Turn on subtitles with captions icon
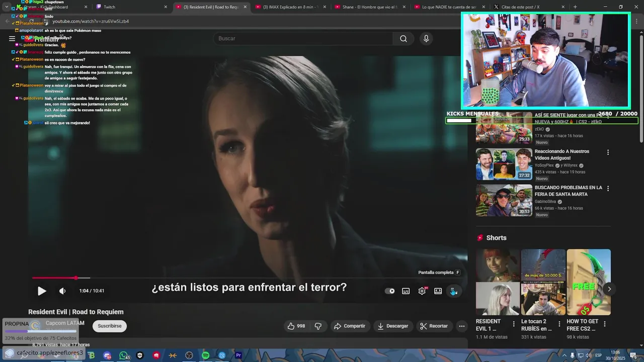Viewport: 644px width, 362px height. pos(406,291)
